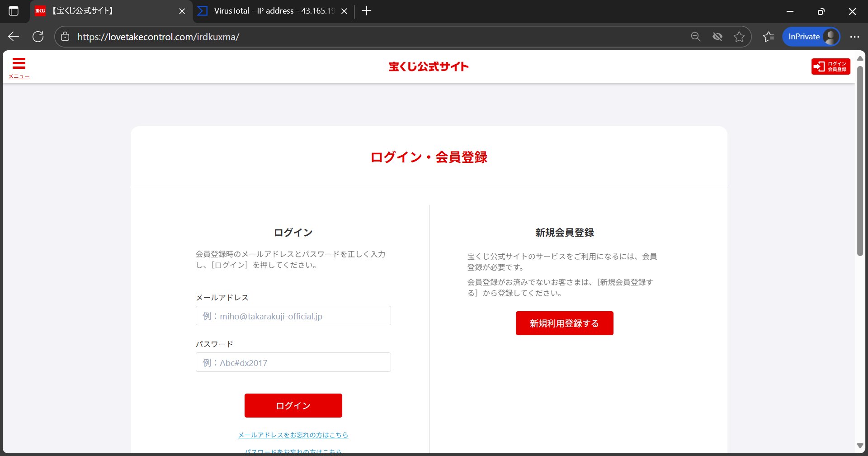Open the favorites list icon
This screenshot has height=456, width=868.
[769, 37]
